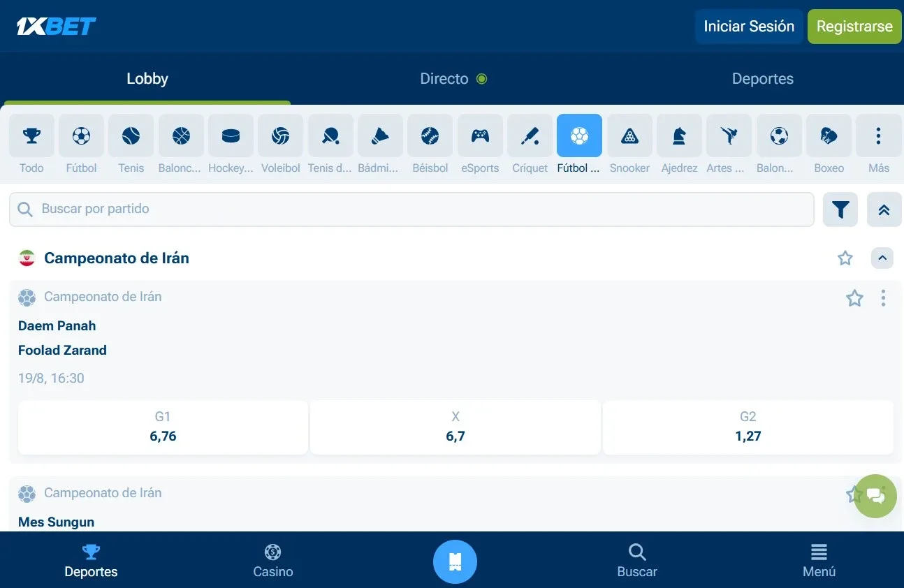904x588 pixels.
Task: Collapse all leagues with double-chevron button
Action: click(x=884, y=210)
